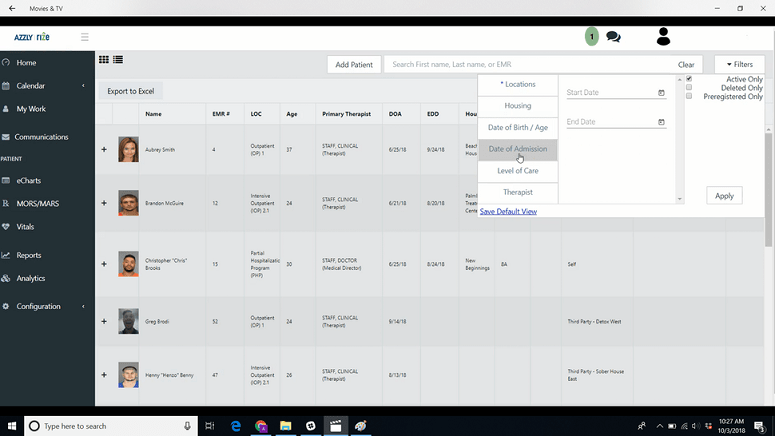
Task: Open Aubrey Smith's photo thumbnail
Action: (128, 149)
